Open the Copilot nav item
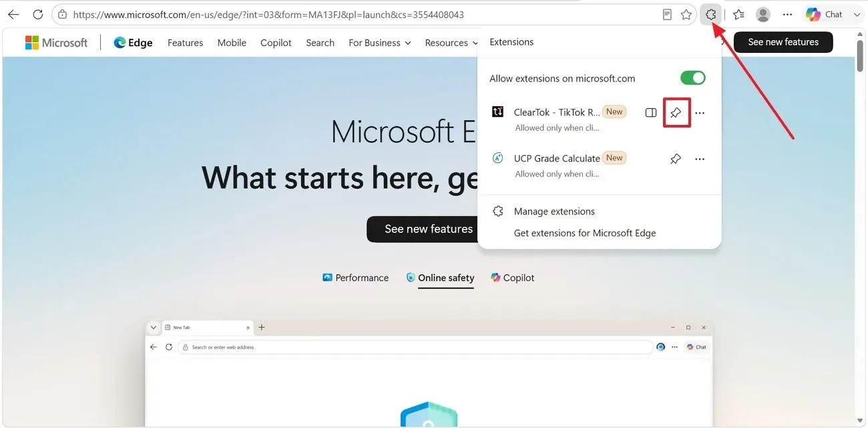The width and height of the screenshot is (868, 428). 276,43
